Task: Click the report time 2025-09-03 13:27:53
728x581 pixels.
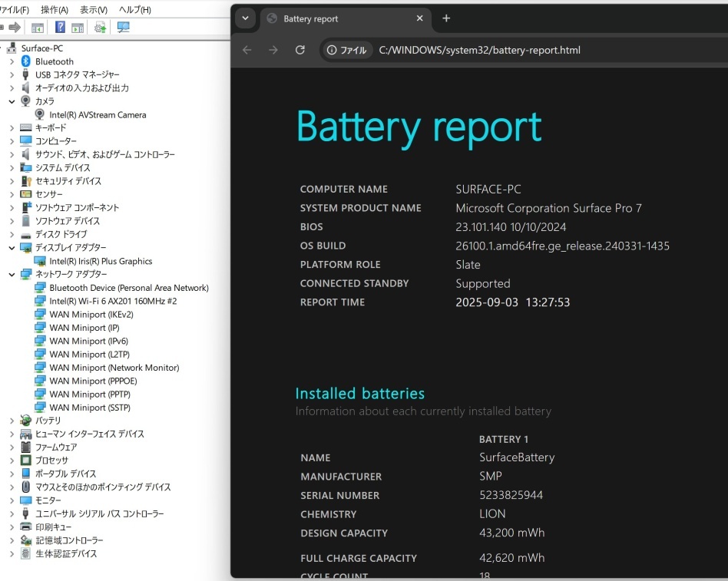Action: click(x=512, y=302)
